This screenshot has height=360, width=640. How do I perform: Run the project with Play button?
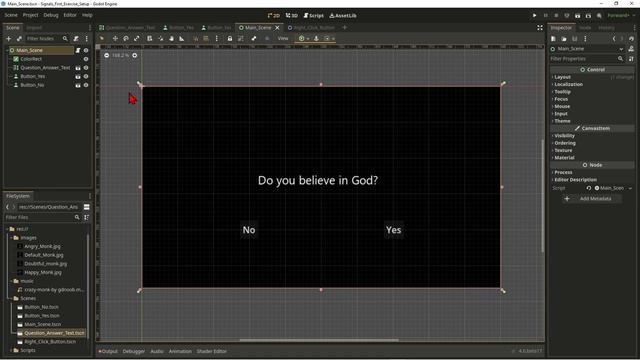tap(534, 16)
